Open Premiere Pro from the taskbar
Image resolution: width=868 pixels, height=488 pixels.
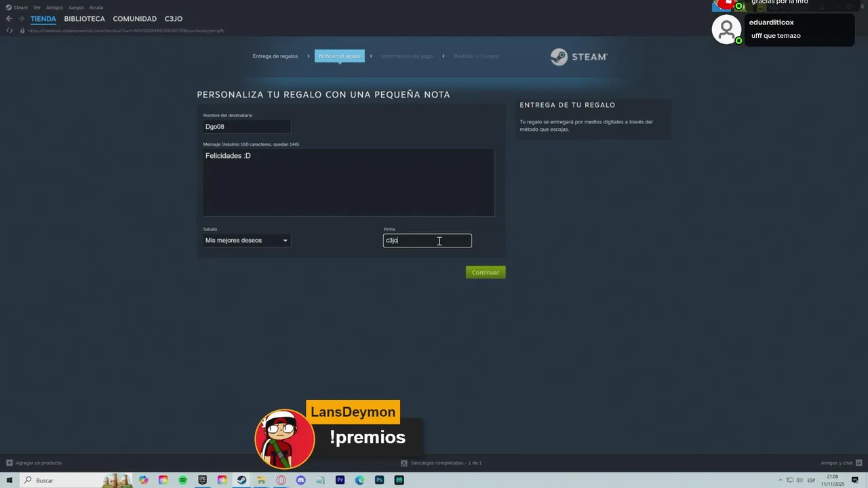[340, 480]
